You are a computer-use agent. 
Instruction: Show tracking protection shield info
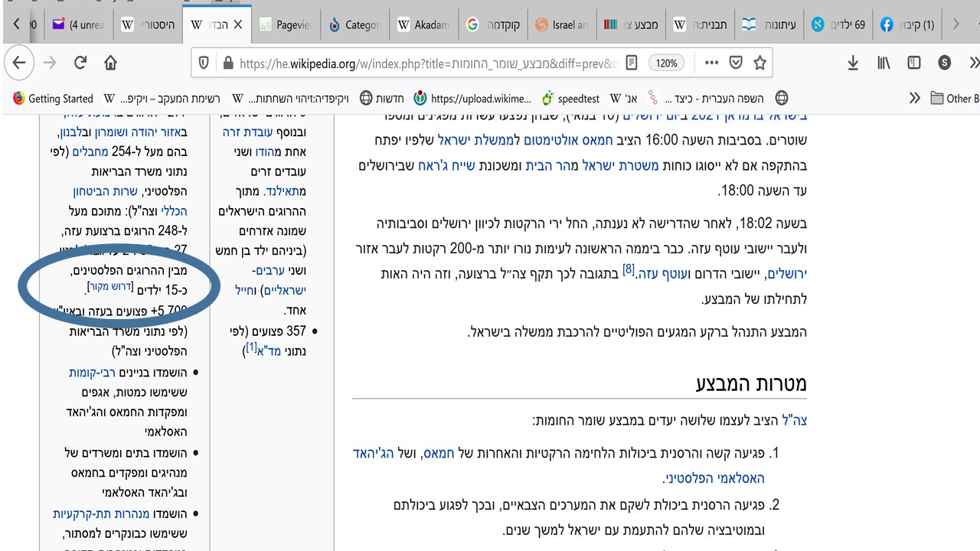pos(204,64)
